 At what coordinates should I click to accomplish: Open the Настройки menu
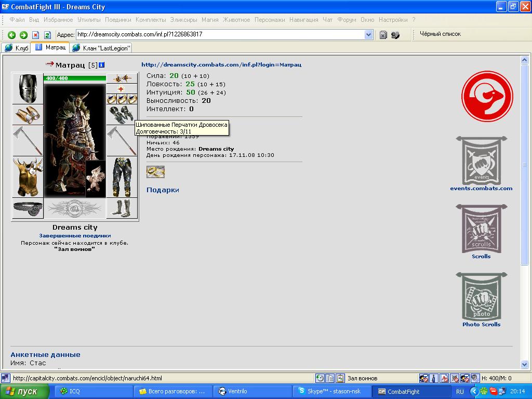tap(393, 20)
